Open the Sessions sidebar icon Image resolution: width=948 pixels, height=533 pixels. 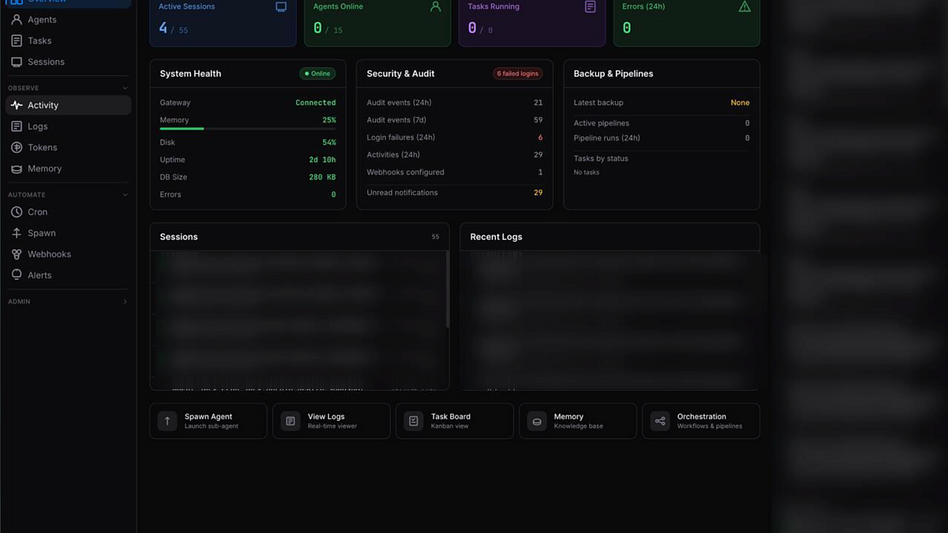coord(16,62)
